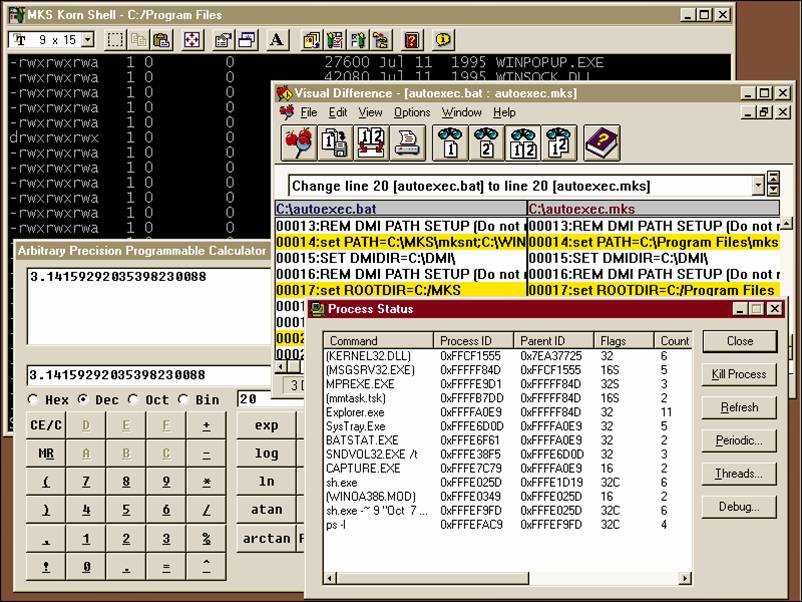Click the down arrow next to difference dropdown

click(x=773, y=190)
